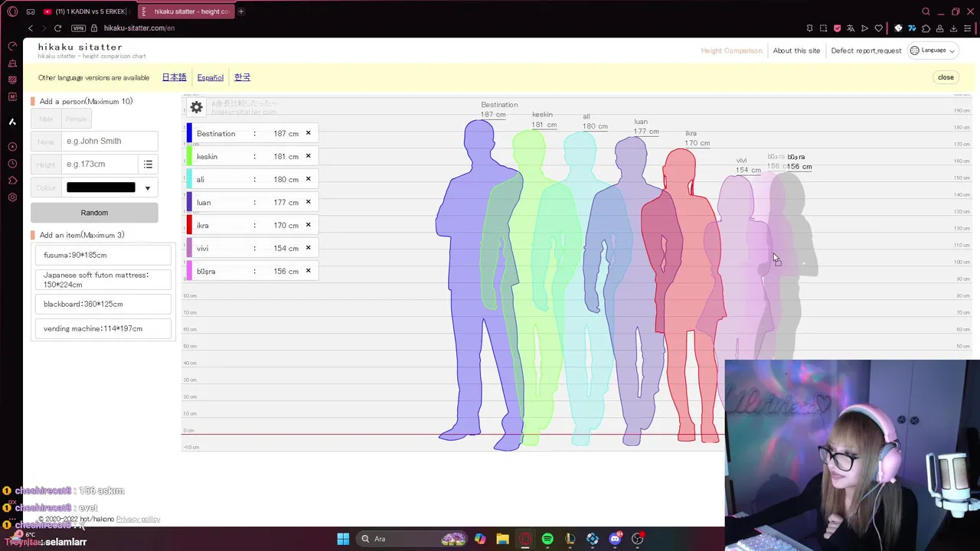Open the Opera main menu logo
The height and width of the screenshot is (551, 980).
pyautogui.click(x=12, y=11)
